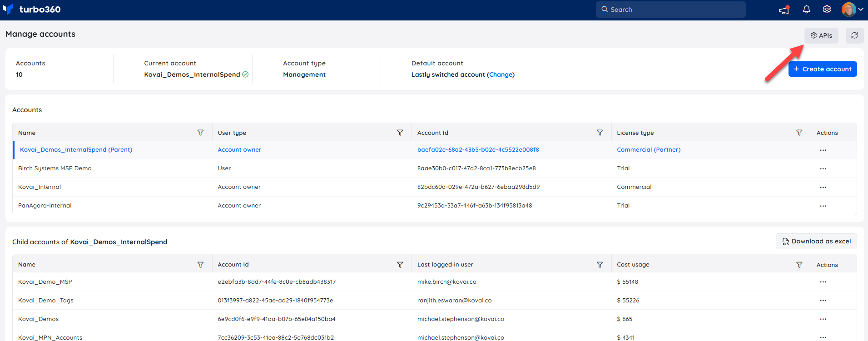Open the announcements megaphone icon
The height and width of the screenshot is (341, 868).
(x=784, y=10)
